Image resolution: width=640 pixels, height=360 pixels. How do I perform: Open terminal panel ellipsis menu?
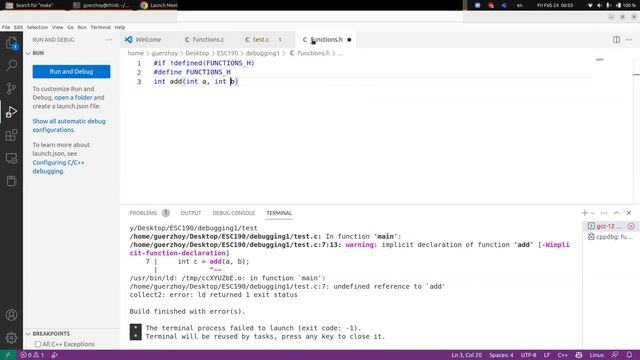coord(604,213)
